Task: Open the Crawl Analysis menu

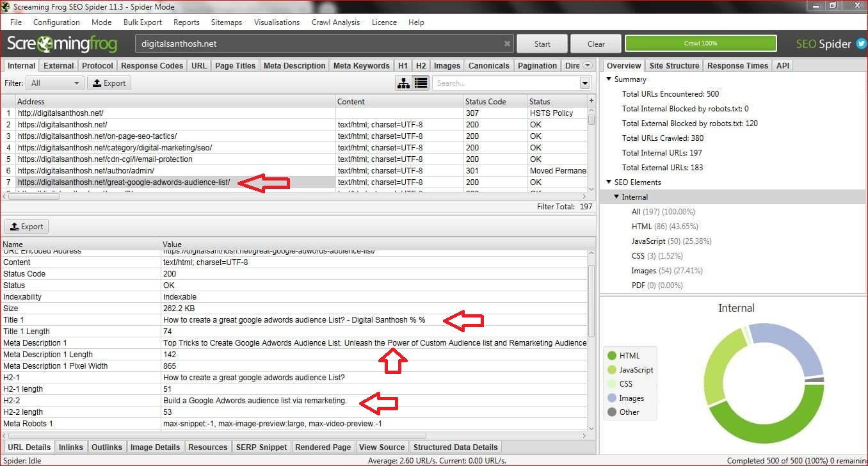Action: [335, 22]
